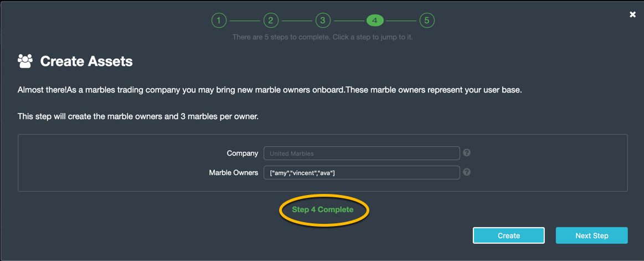Go to step 3 in progress tracker
644x261 pixels.
[x=323, y=20]
